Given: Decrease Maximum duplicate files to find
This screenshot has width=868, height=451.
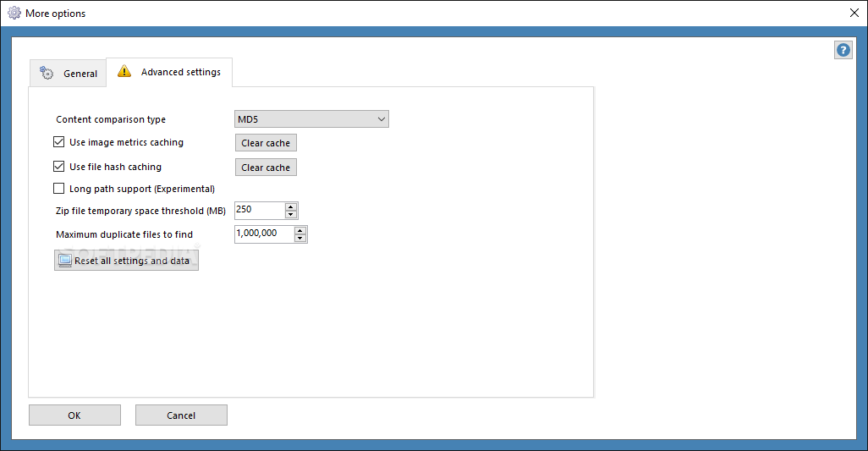Looking at the screenshot, I should pyautogui.click(x=300, y=238).
